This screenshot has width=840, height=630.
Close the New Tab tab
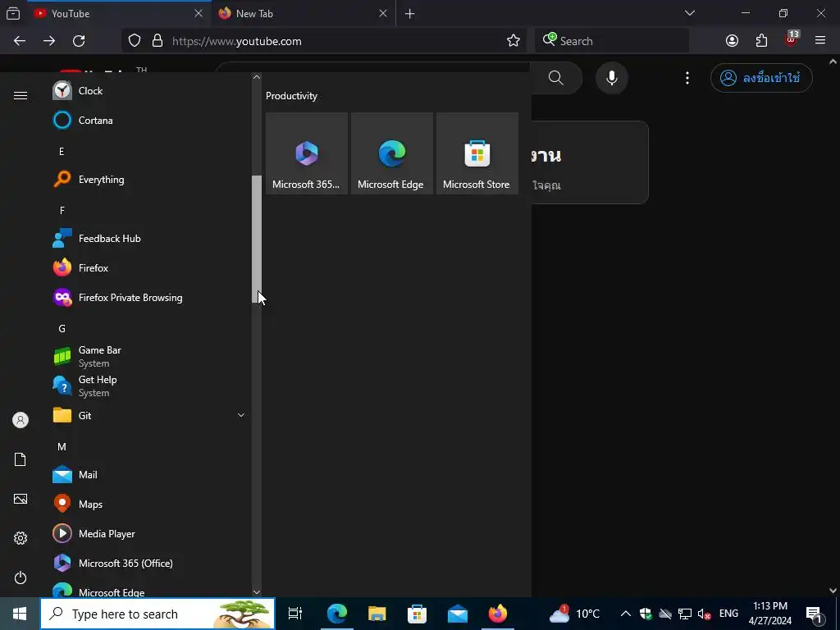pyautogui.click(x=383, y=13)
